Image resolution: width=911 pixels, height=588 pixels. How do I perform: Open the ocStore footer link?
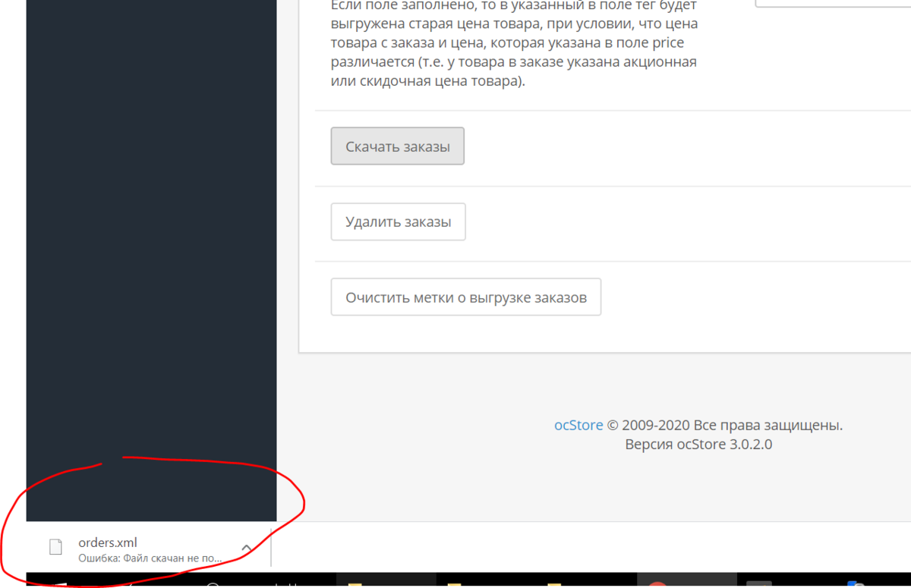tap(578, 425)
